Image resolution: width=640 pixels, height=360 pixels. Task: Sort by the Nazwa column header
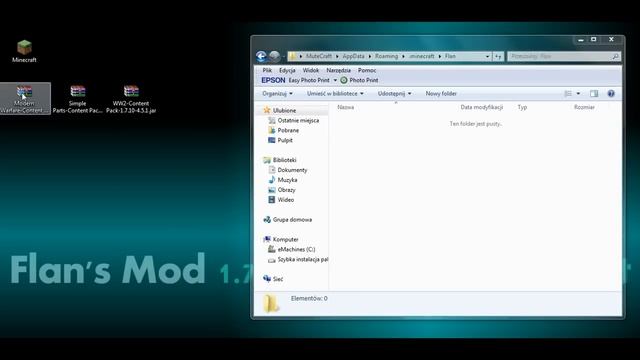(x=346, y=107)
